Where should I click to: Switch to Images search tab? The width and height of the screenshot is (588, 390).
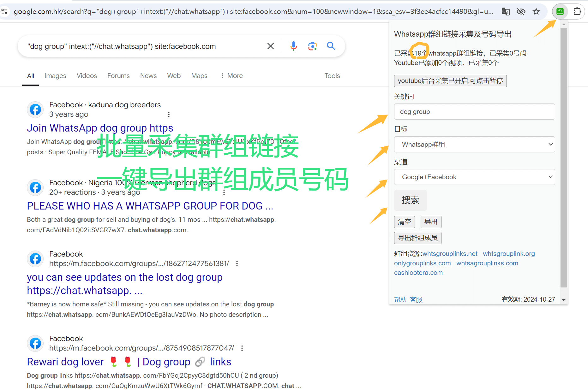[55, 76]
